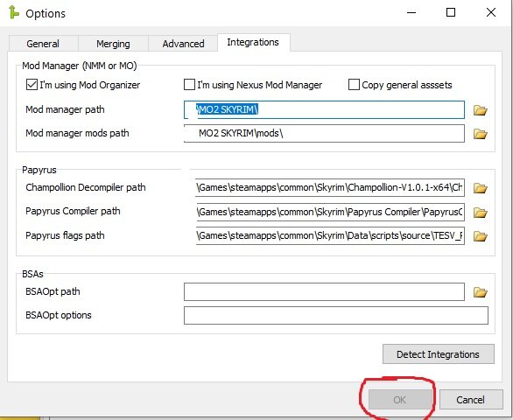Browse for BSAOpt path
The image size is (513, 420).
click(481, 292)
